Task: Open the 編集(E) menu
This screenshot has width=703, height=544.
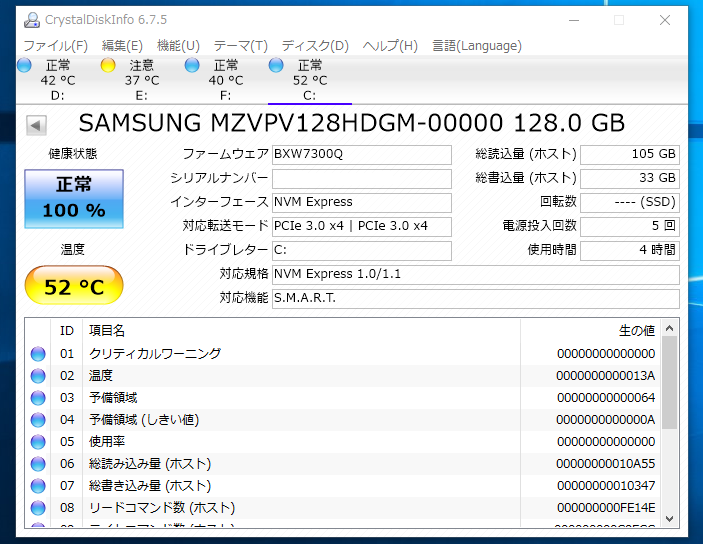Action: click(x=122, y=46)
